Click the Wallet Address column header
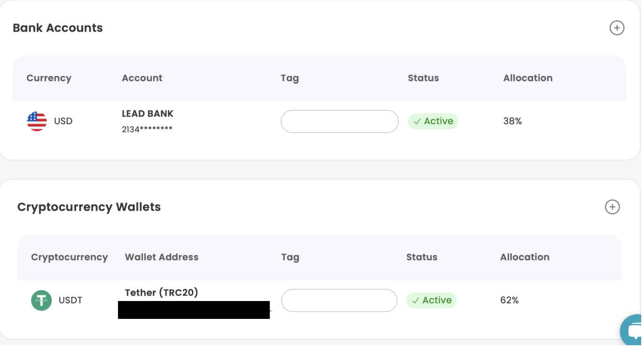Viewport: 644px width, 349px height. pyautogui.click(x=161, y=257)
